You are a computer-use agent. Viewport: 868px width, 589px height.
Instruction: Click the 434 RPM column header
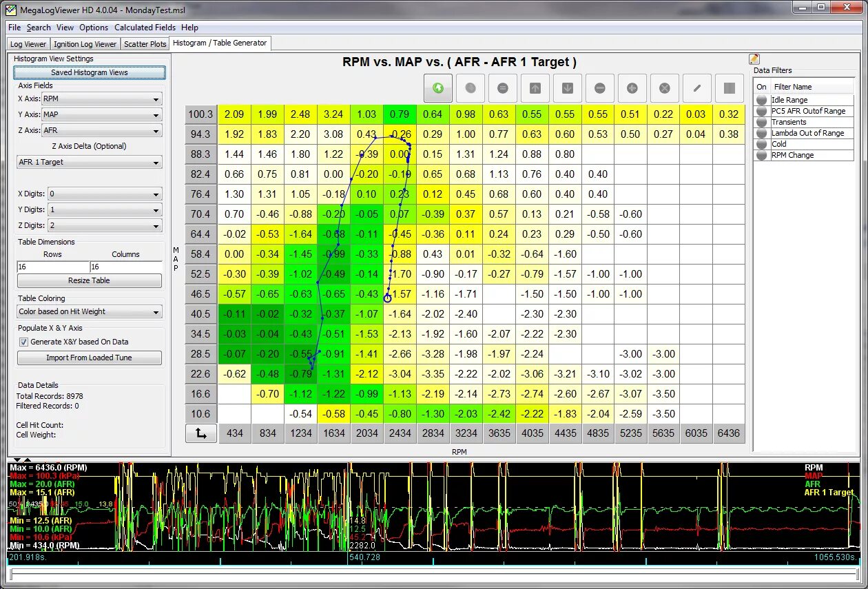click(x=234, y=433)
